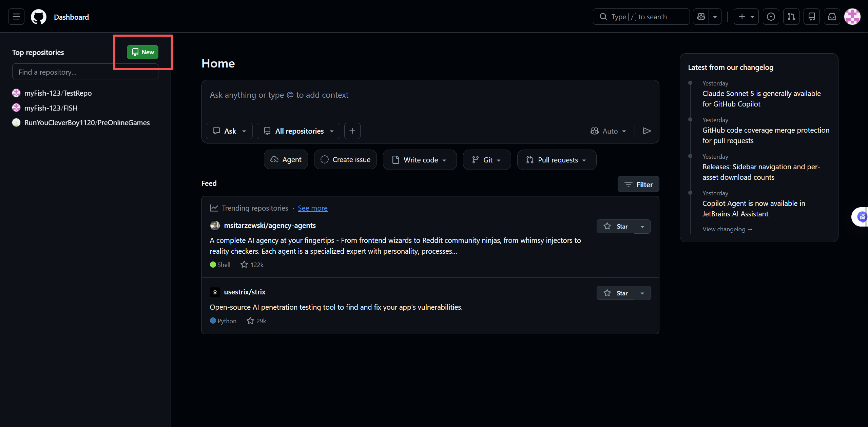
Task: Click the green New repository button
Action: 142,52
